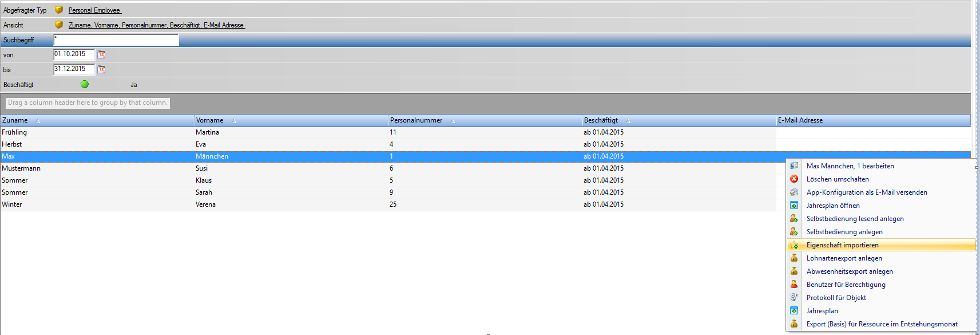Screen dimensions: 980x335
Task: Click the cube icon next to Personal Employee
Action: tap(59, 10)
